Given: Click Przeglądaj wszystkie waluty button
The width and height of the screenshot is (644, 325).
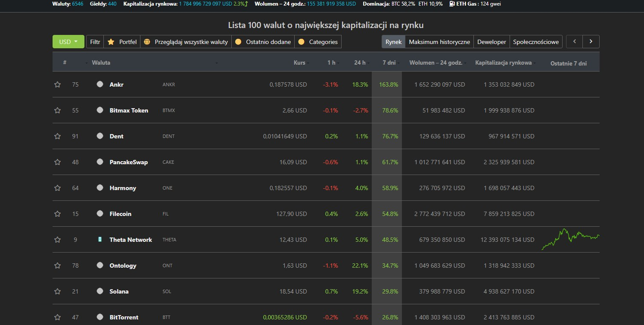Looking at the screenshot, I should pyautogui.click(x=186, y=42).
